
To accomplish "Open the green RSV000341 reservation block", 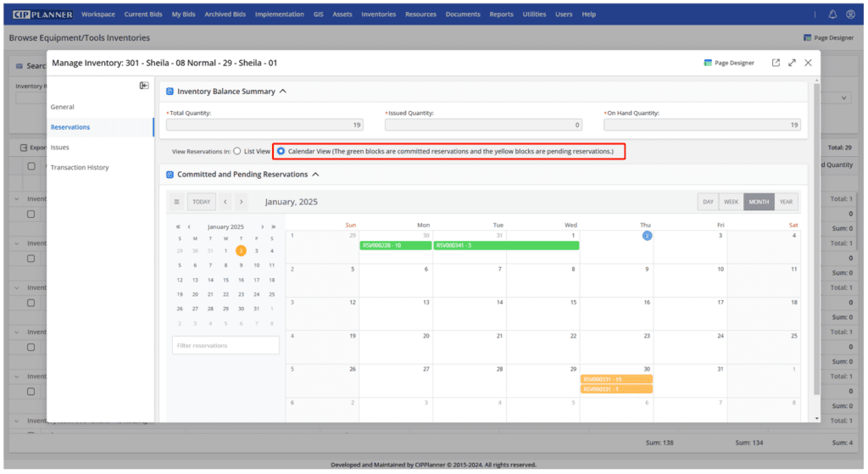I will tap(506, 245).
